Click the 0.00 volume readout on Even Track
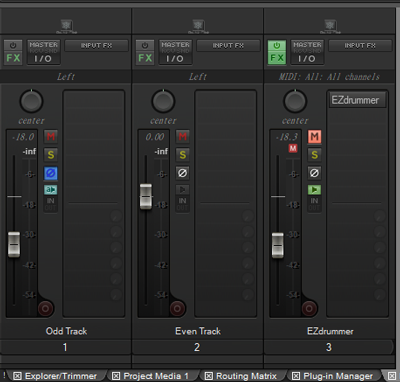400x382 pixels. (x=155, y=137)
